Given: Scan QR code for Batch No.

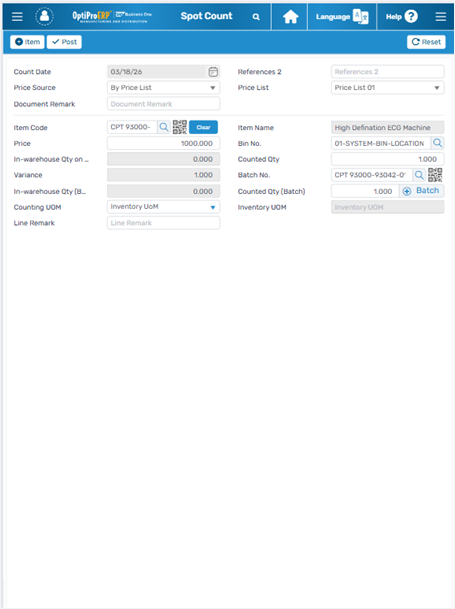Looking at the screenshot, I should [x=435, y=175].
